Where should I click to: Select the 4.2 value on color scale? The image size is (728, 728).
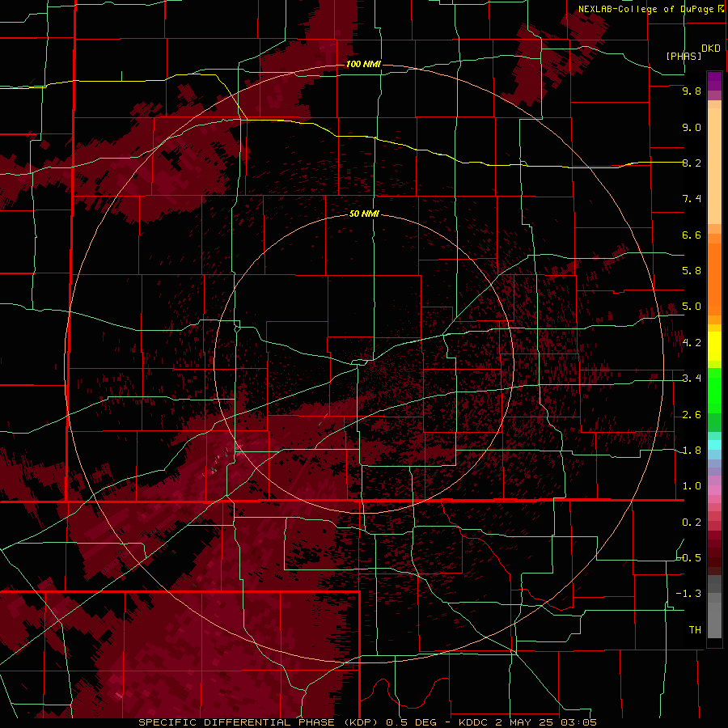[x=692, y=343]
